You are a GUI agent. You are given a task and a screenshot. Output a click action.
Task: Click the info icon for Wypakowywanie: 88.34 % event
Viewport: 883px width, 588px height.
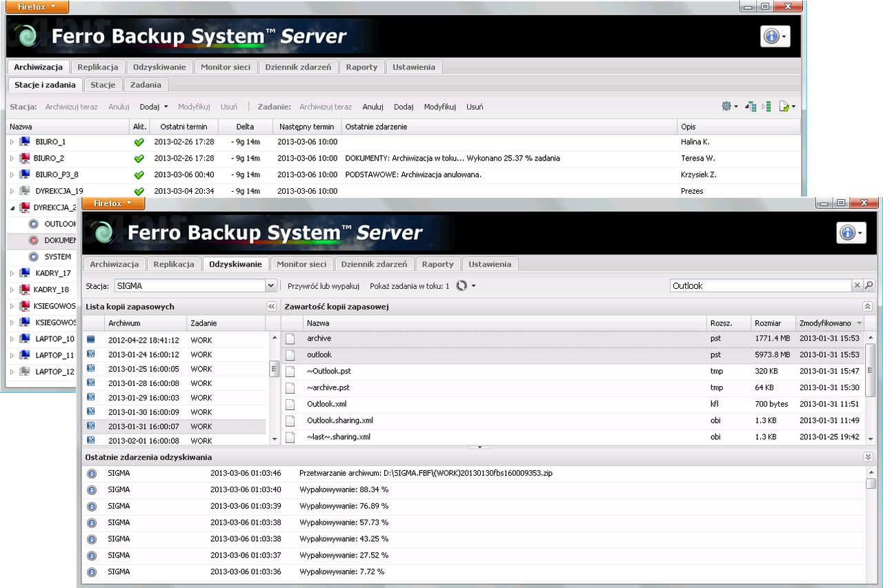(x=91, y=490)
